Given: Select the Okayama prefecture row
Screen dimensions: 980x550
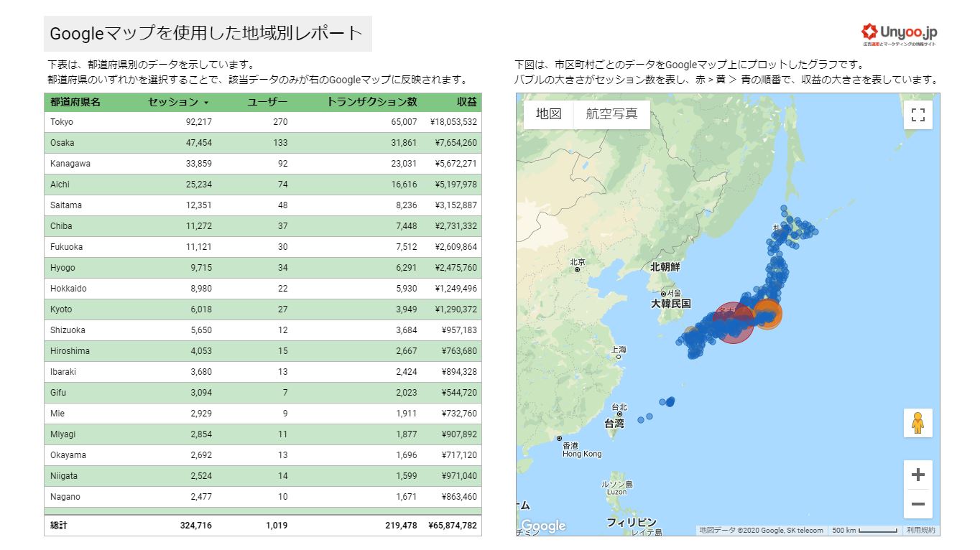Looking at the screenshot, I should tap(263, 455).
